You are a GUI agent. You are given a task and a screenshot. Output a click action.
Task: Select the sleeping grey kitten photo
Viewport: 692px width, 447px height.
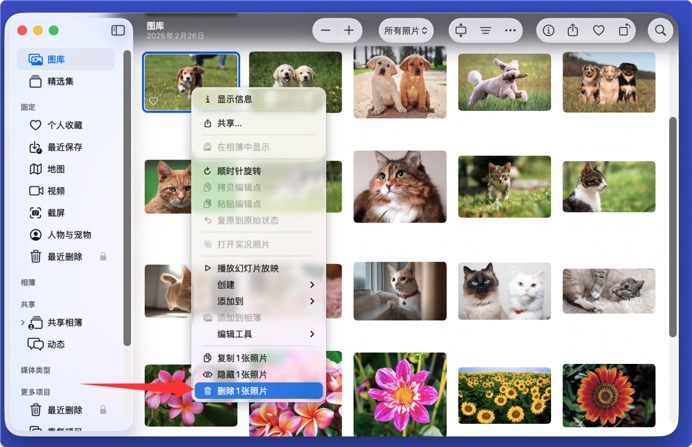point(609,291)
